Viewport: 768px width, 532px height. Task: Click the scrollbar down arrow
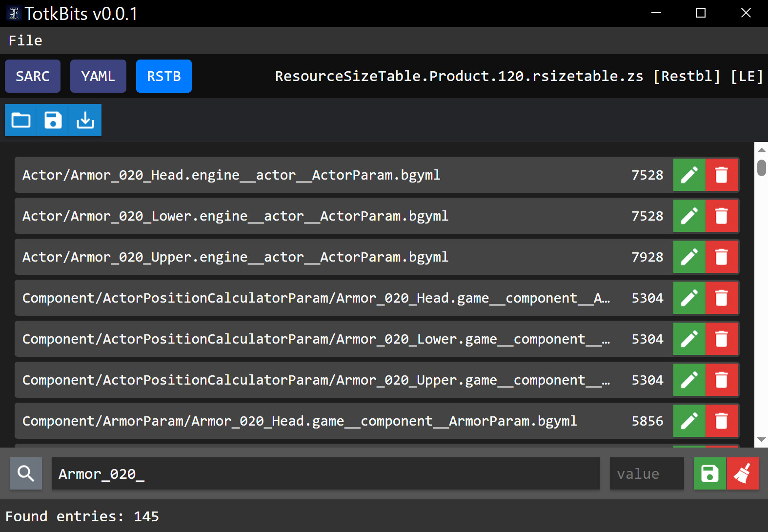tap(762, 440)
